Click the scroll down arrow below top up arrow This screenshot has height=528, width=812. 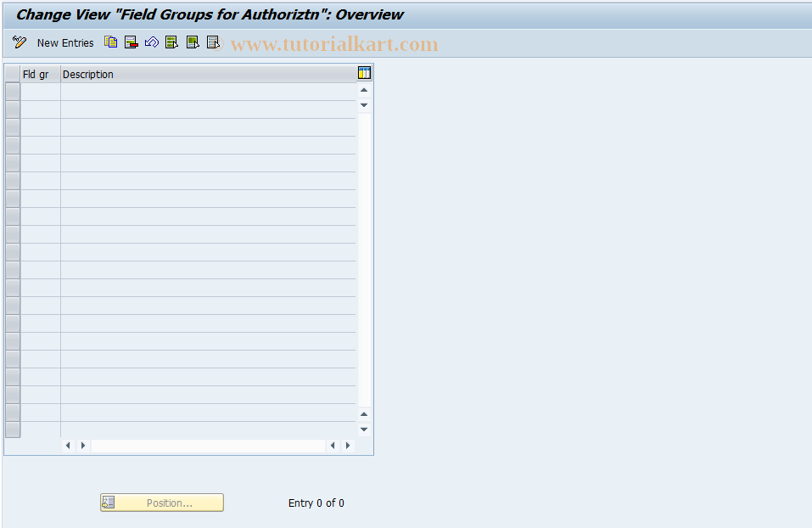[364, 105]
